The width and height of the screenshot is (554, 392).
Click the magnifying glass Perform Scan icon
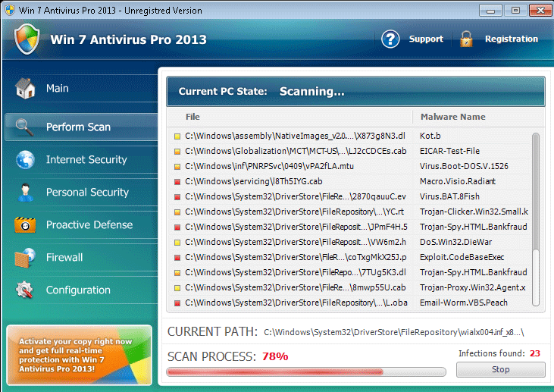coord(25,127)
